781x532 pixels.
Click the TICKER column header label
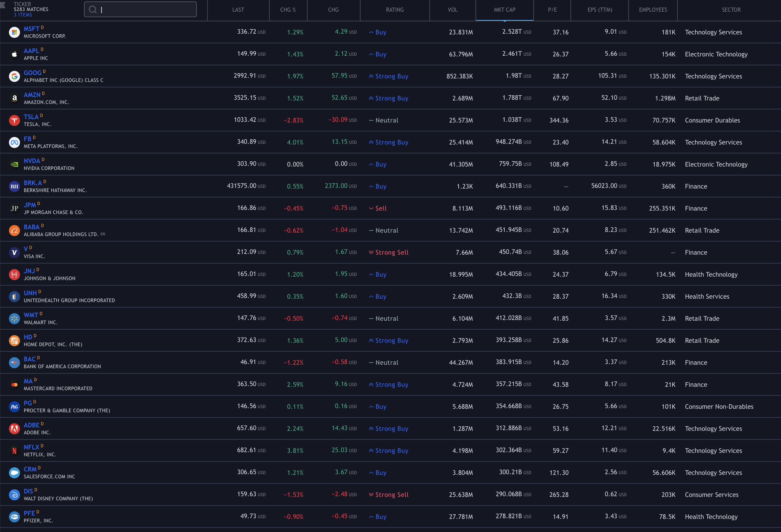22,4
